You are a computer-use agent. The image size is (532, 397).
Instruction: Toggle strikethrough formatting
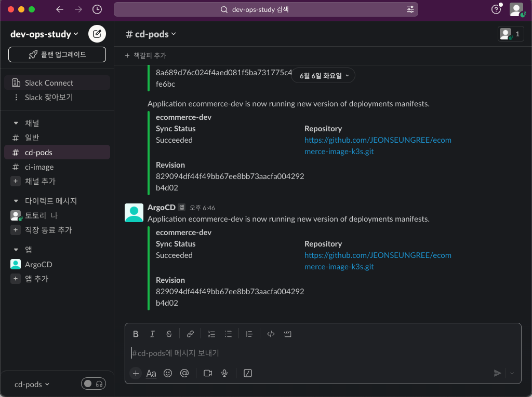point(169,334)
